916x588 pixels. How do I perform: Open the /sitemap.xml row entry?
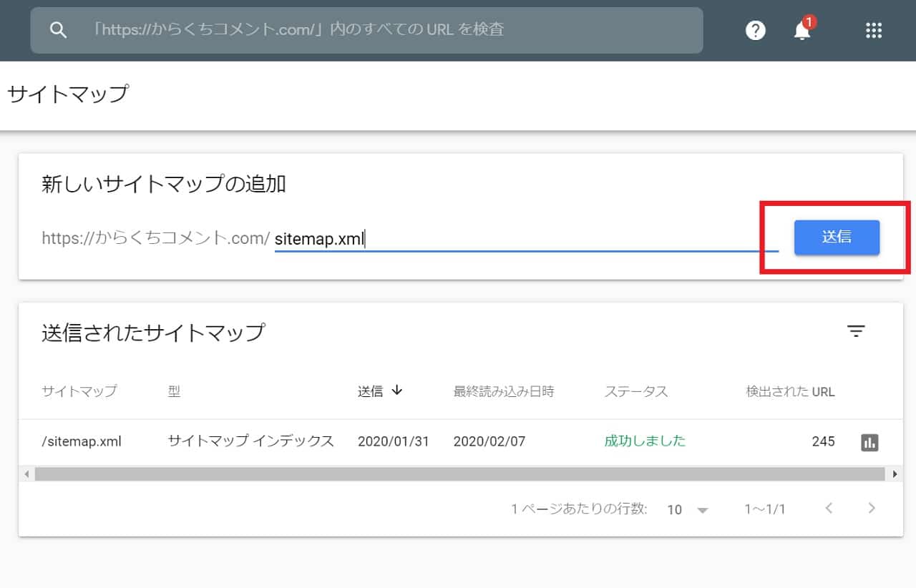[82, 441]
